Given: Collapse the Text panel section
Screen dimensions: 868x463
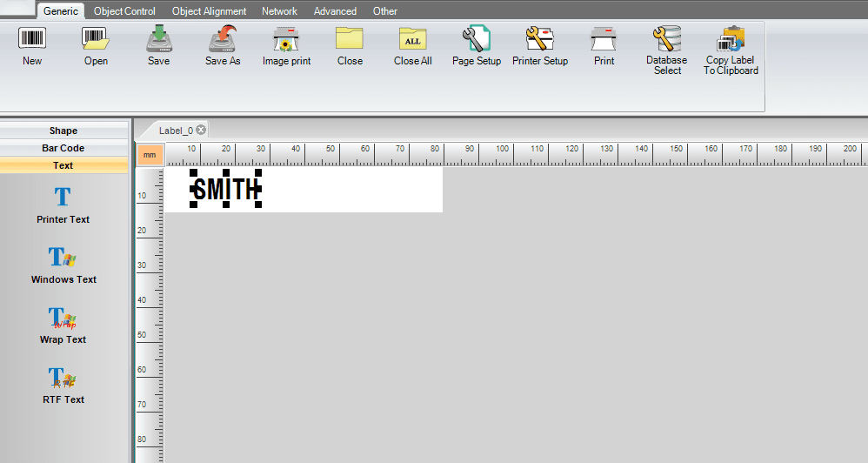Looking at the screenshot, I should [x=63, y=165].
